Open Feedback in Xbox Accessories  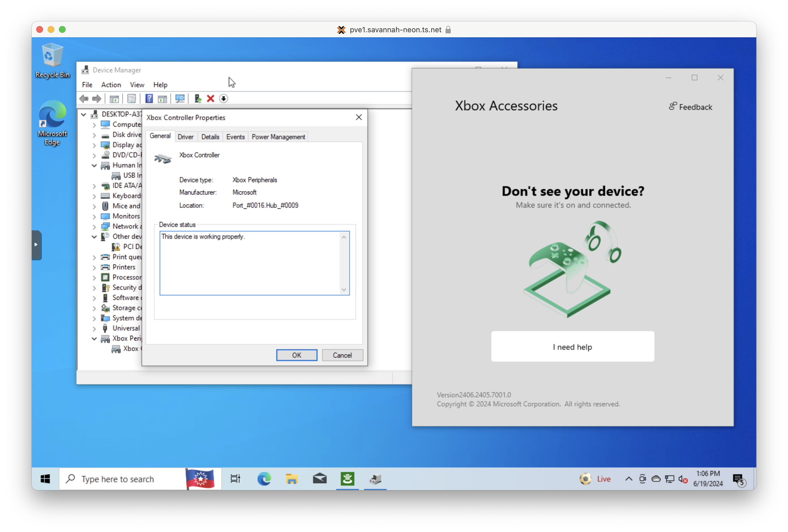tap(690, 107)
